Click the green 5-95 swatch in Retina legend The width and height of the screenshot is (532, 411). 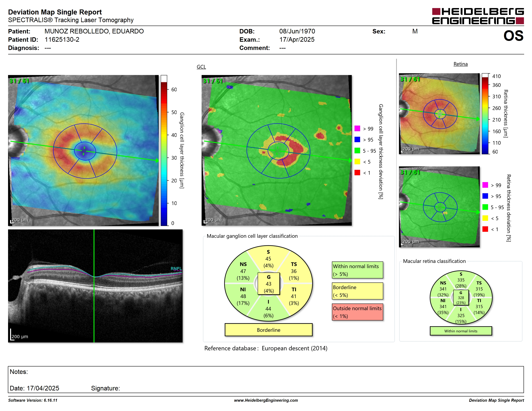(485, 207)
